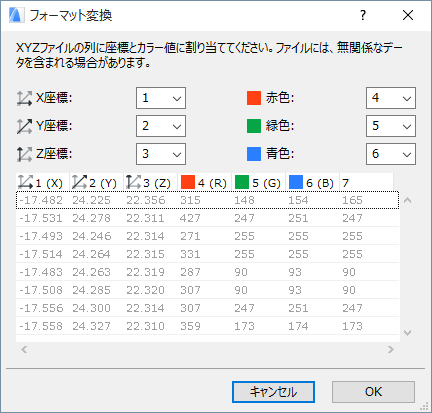Click the 4 (R) column header

[x=205, y=182]
